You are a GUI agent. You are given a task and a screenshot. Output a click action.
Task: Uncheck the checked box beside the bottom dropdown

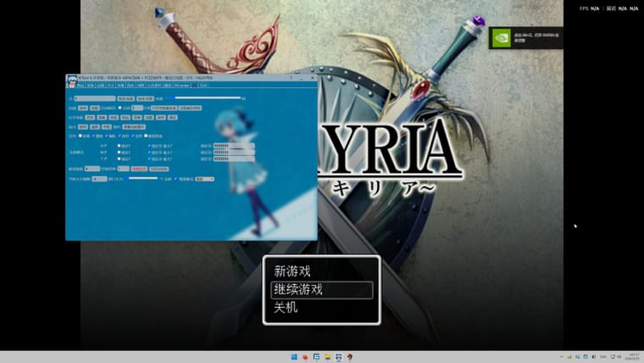pyautogui.click(x=175, y=179)
